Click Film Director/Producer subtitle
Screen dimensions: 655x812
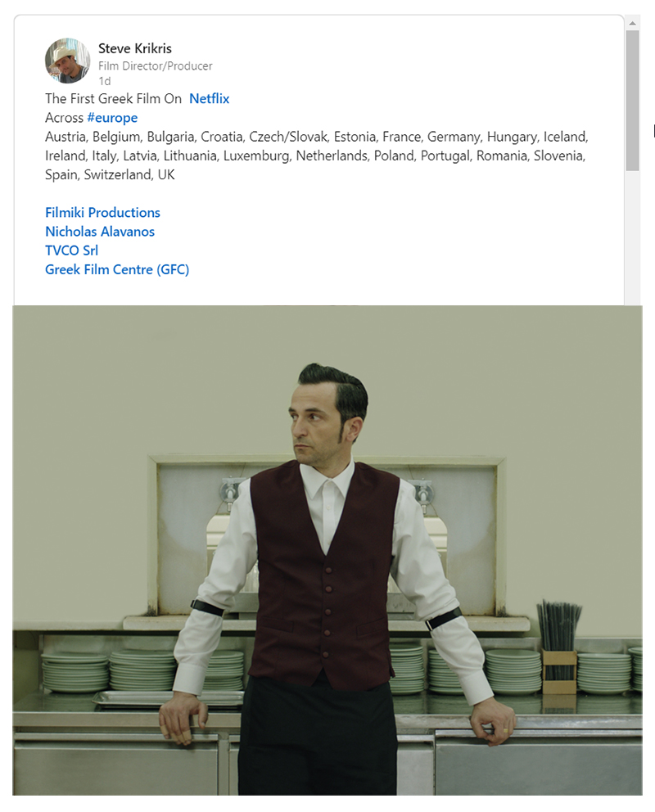pos(156,65)
